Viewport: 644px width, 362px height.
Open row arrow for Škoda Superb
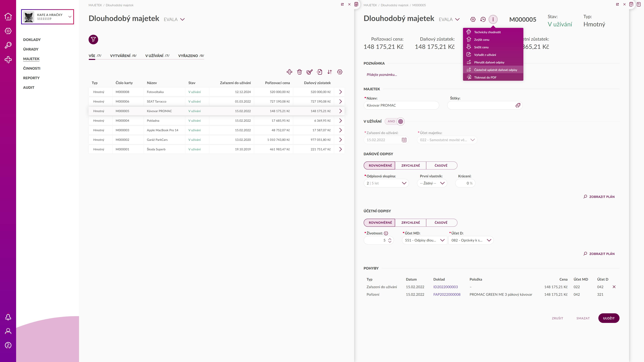pos(340,149)
